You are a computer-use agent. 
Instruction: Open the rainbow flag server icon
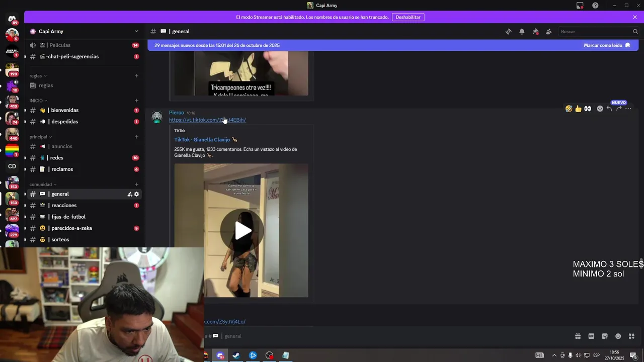[12, 150]
